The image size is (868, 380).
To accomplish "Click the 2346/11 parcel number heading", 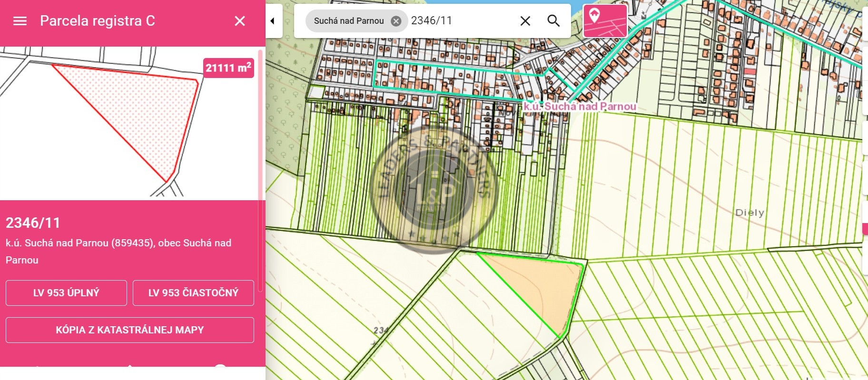I will pos(33,223).
